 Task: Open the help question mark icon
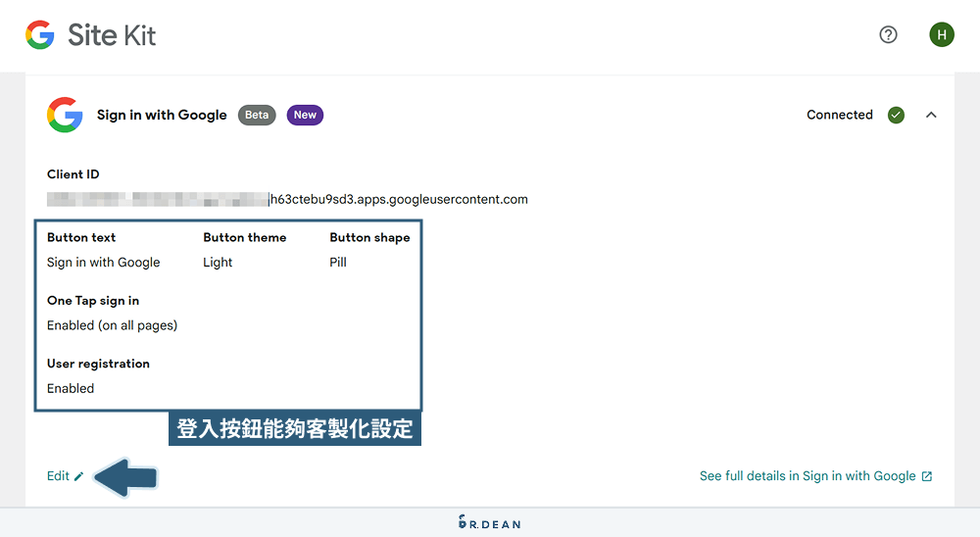[888, 34]
